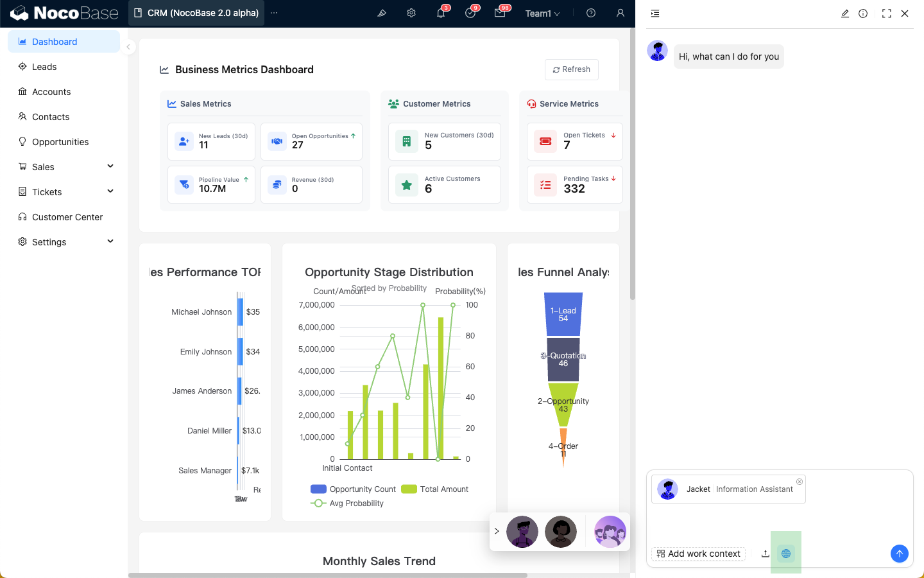The image size is (924, 578).
Task: Click Add work context button
Action: 698,554
